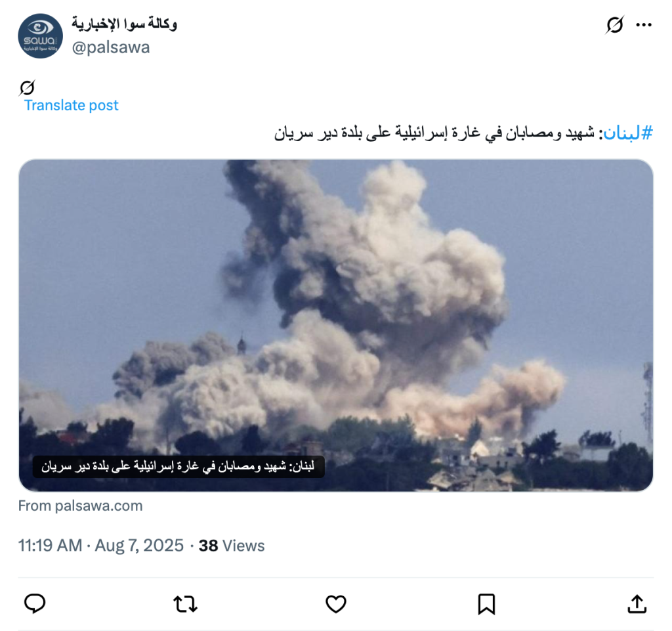Viewport: 672px width, 631px height.
Task: Click the Reply speech bubble icon
Action: point(35,603)
